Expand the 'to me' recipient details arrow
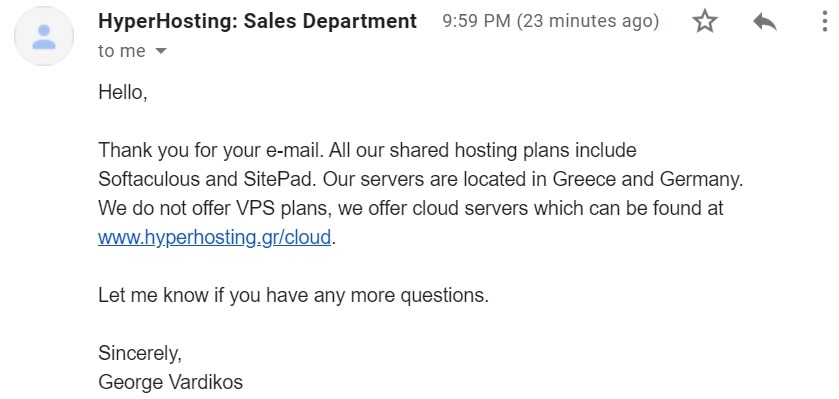 [x=160, y=51]
